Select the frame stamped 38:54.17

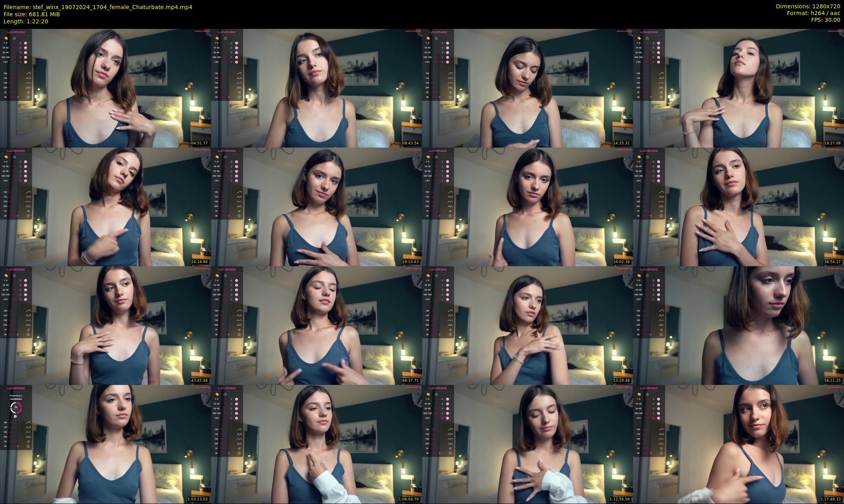pos(738,207)
